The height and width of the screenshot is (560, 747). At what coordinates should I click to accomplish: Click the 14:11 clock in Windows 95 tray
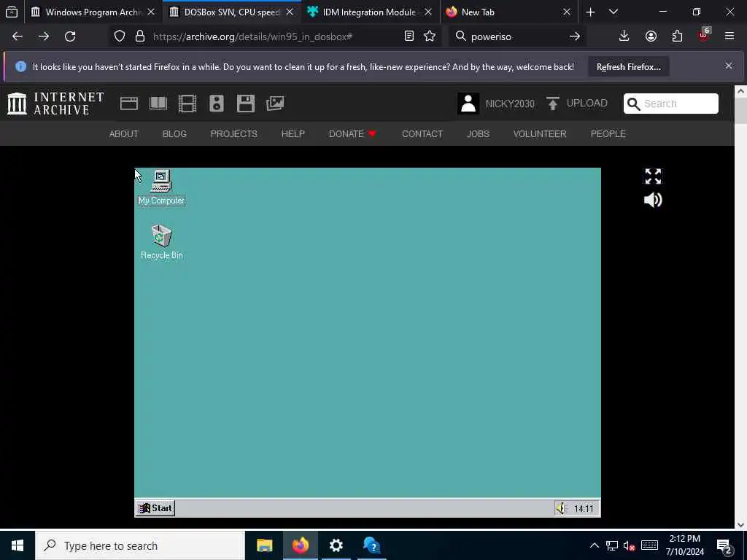pyautogui.click(x=584, y=508)
